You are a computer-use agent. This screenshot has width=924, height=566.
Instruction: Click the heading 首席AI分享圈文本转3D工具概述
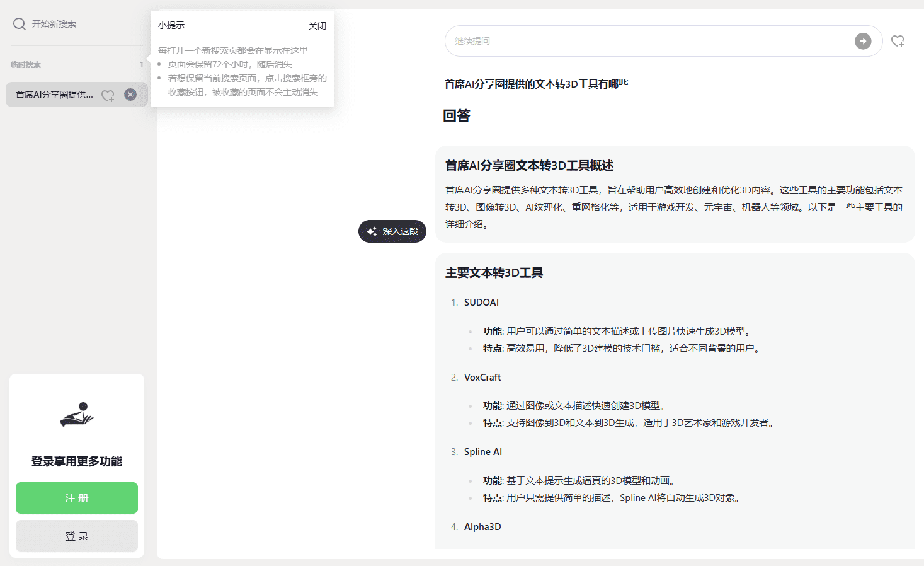pyautogui.click(x=529, y=166)
